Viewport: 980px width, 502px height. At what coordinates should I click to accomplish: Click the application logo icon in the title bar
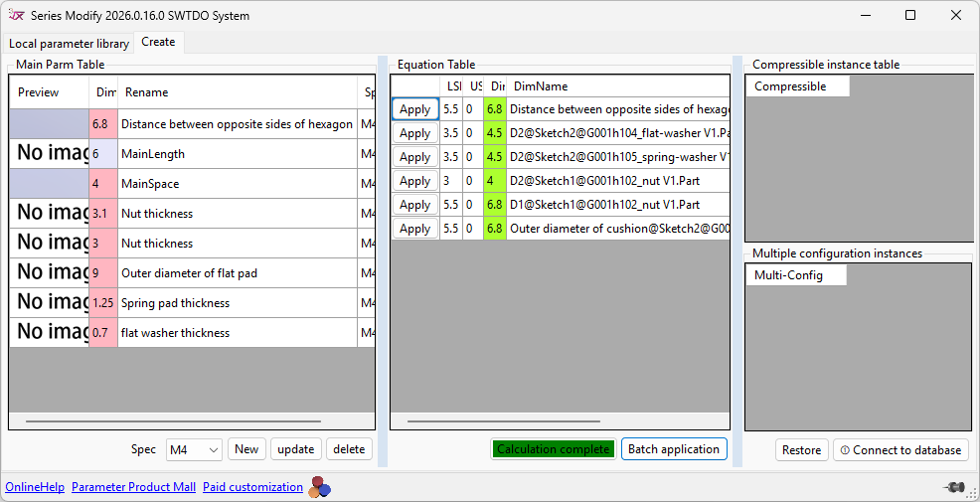(x=16, y=16)
